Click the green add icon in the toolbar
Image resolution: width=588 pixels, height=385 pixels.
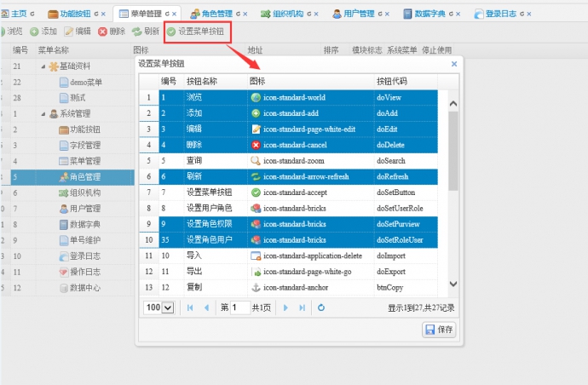click(34, 32)
